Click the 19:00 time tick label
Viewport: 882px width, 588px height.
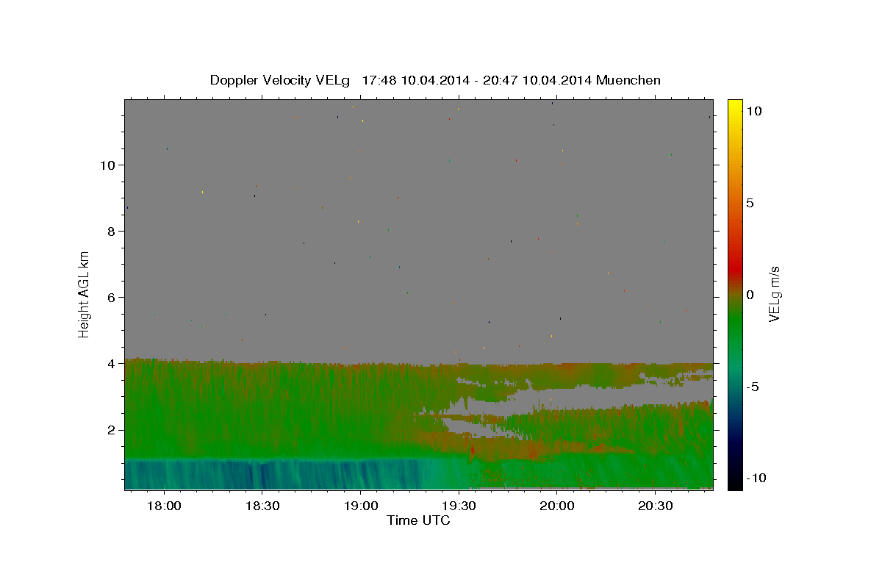tap(360, 506)
